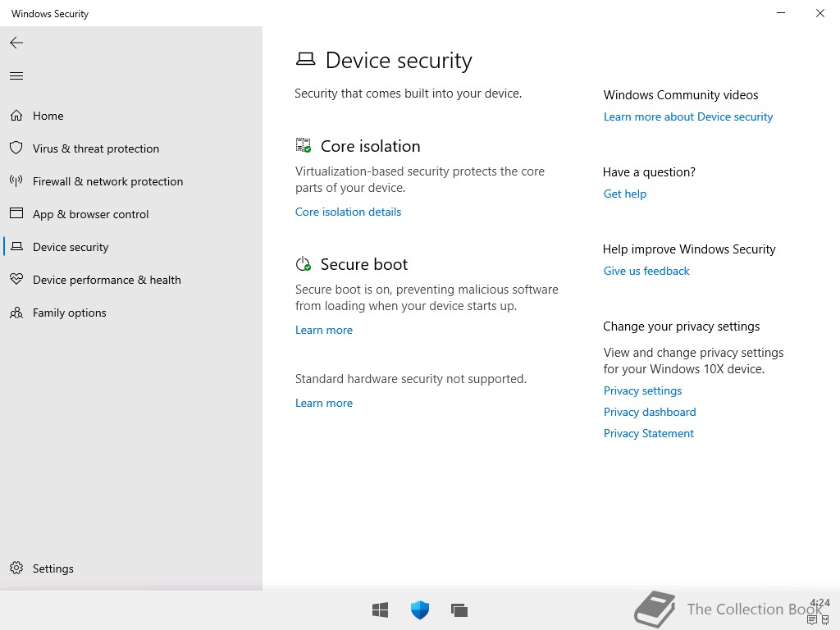Toggle the hamburger navigation menu
The image size is (840, 630).
click(16, 76)
